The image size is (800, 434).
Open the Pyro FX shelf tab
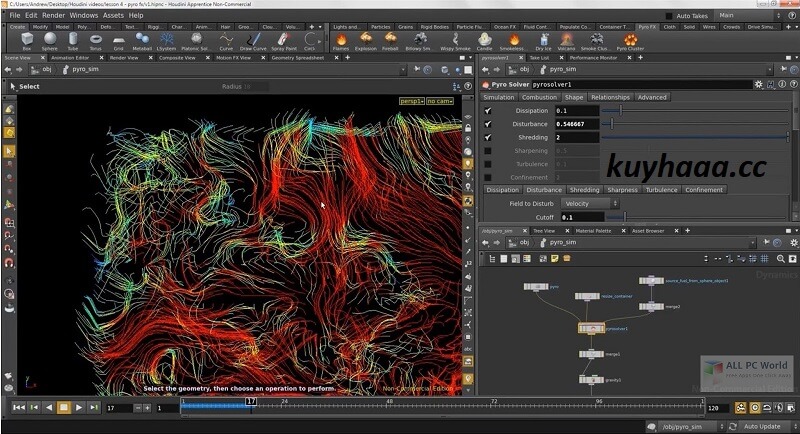click(x=647, y=27)
